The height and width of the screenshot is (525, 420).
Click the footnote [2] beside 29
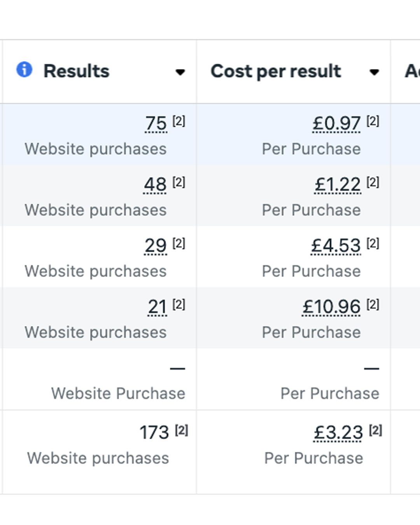[179, 243]
